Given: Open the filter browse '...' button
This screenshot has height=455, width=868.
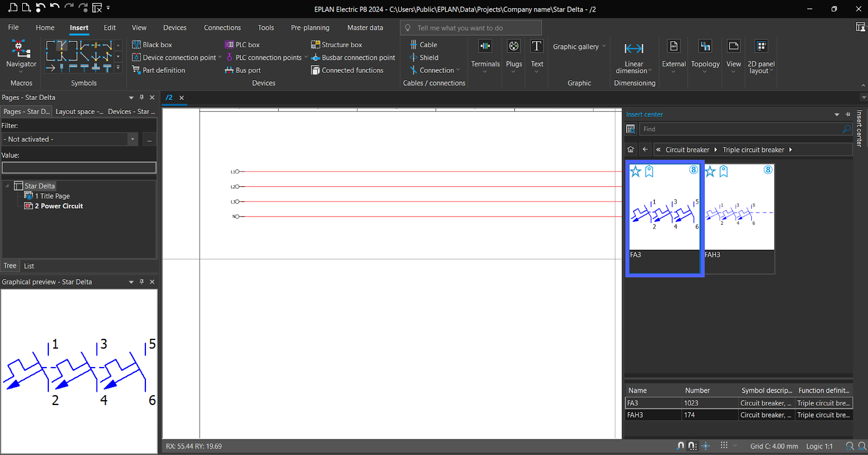Looking at the screenshot, I should [x=149, y=140].
